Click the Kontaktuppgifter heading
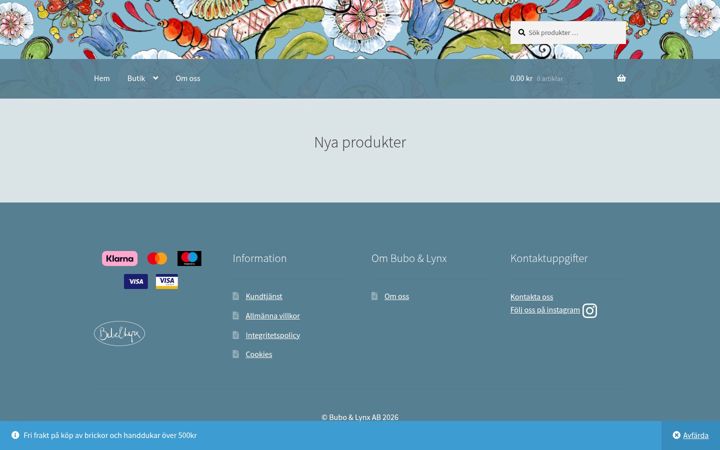The width and height of the screenshot is (720, 450). point(549,259)
